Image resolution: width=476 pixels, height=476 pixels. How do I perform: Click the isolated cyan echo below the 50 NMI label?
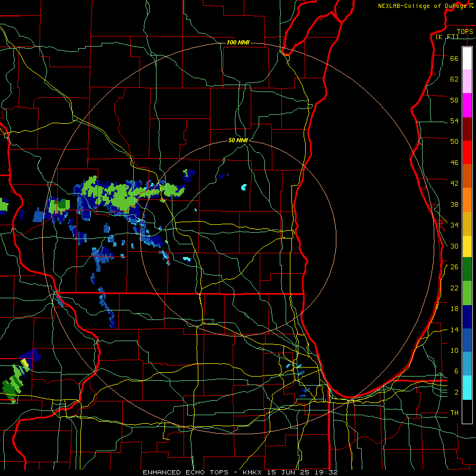(x=243, y=187)
